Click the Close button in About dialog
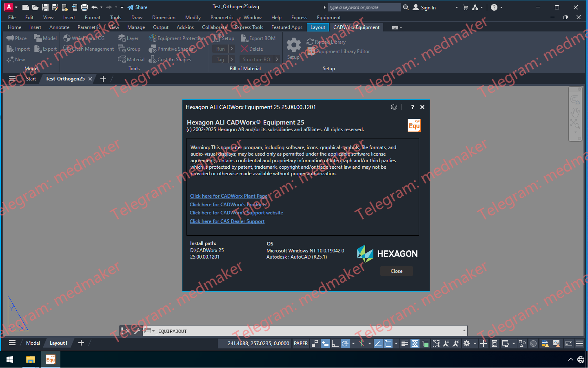Viewport: 588px width, 368px height. pyautogui.click(x=396, y=271)
